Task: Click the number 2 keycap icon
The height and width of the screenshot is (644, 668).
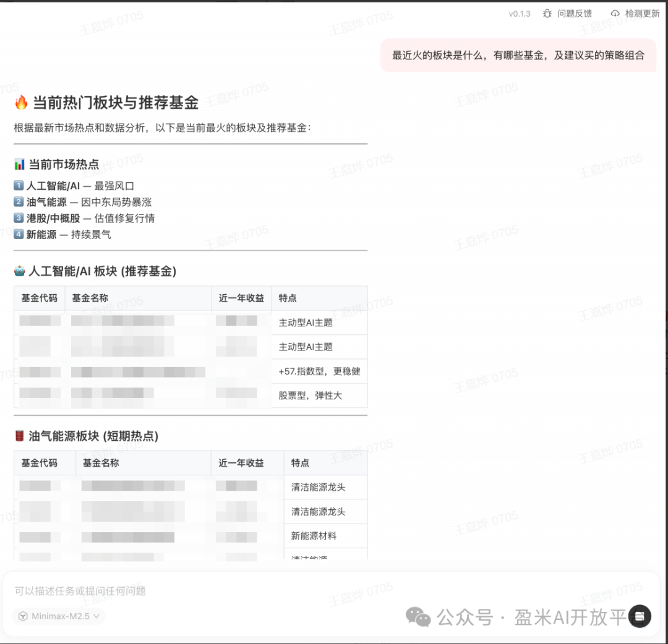Action: click(19, 201)
